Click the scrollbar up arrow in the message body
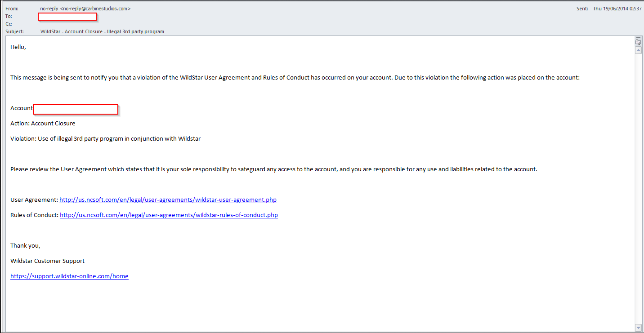644x333 pixels. (x=638, y=50)
